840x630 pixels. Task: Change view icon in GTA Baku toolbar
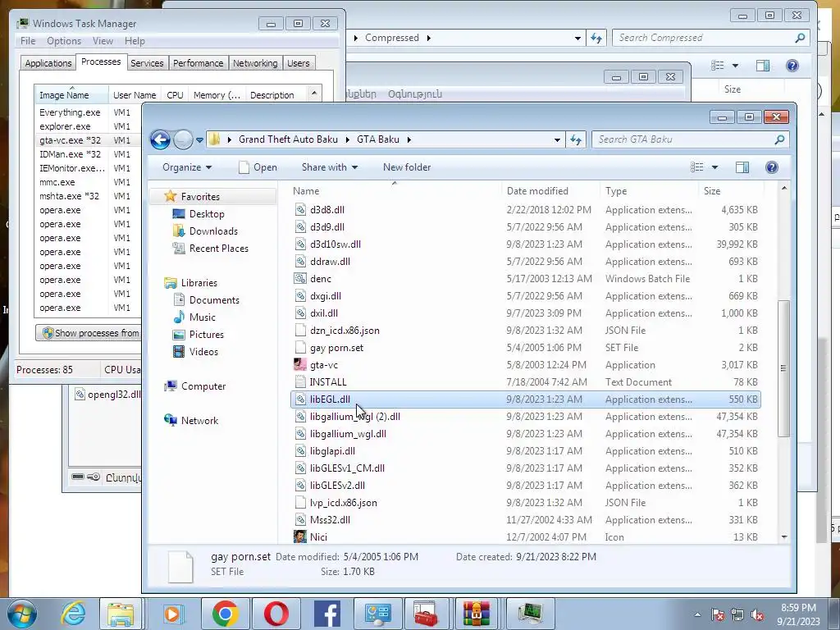(697, 167)
